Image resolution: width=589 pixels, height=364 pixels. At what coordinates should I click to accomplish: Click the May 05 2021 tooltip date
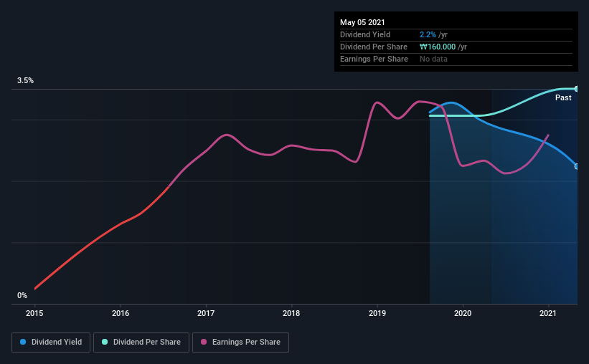pos(362,22)
